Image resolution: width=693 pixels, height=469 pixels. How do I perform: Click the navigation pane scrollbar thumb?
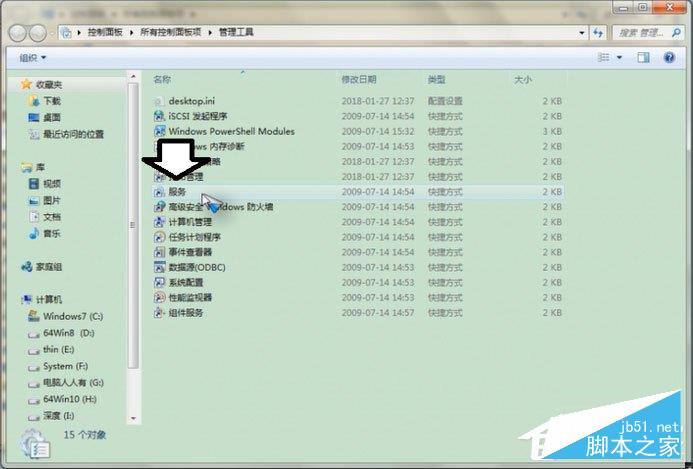tap(133, 225)
